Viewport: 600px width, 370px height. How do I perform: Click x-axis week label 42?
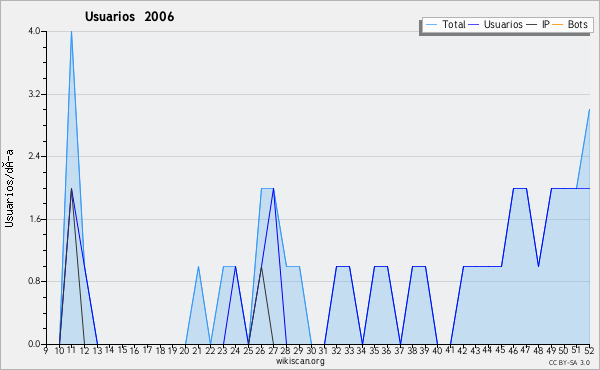coord(463,350)
